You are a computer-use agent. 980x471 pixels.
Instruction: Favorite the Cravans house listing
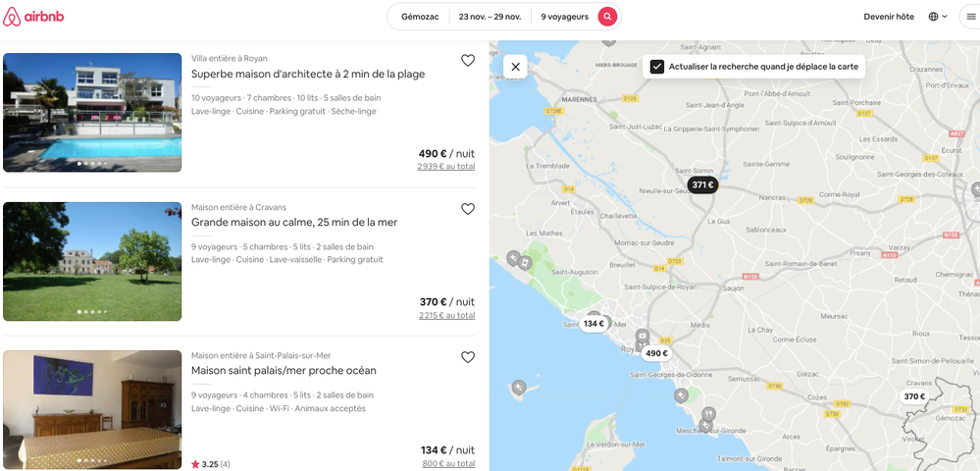coord(468,209)
